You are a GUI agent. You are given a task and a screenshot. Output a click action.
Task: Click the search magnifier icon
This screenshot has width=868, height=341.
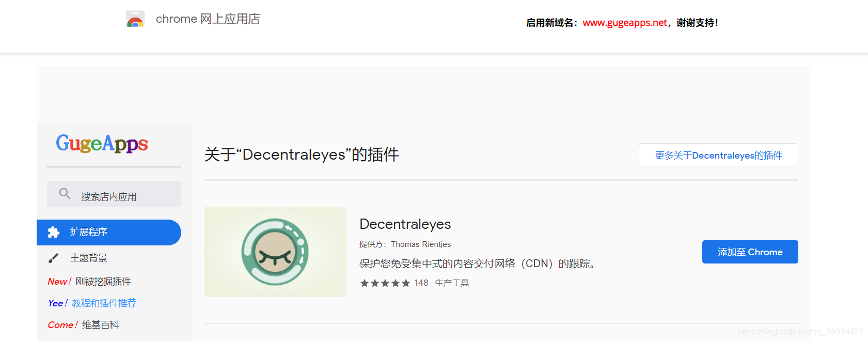tap(65, 194)
